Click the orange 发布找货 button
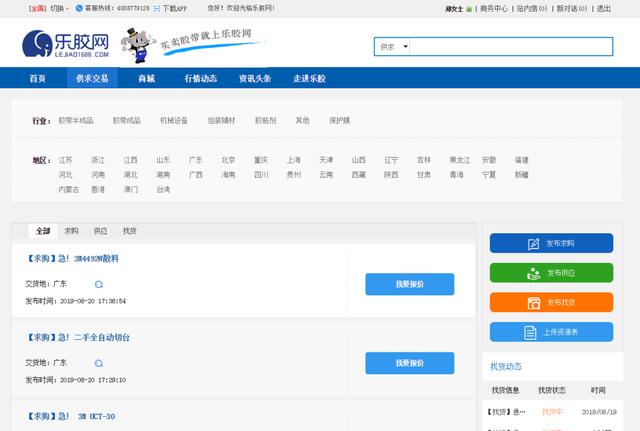Image resolution: width=640 pixels, height=431 pixels. pyautogui.click(x=551, y=302)
